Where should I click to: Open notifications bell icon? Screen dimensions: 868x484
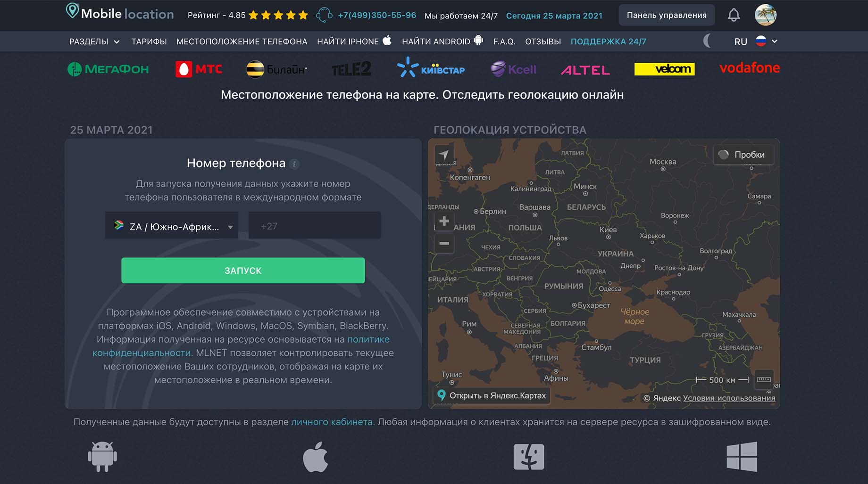734,15
